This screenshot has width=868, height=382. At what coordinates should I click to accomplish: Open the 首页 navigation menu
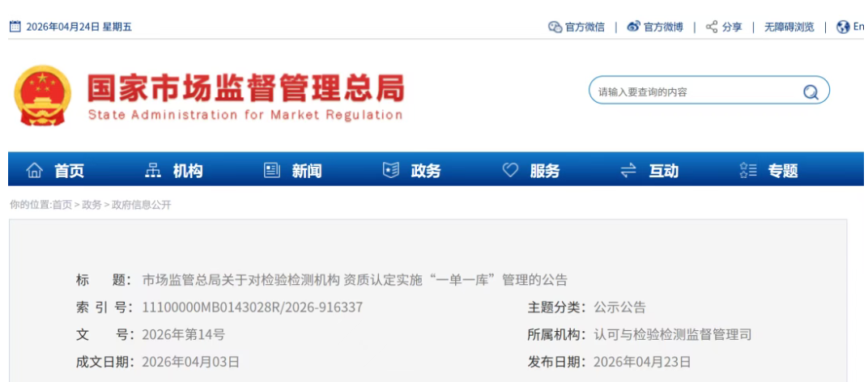pos(69,171)
